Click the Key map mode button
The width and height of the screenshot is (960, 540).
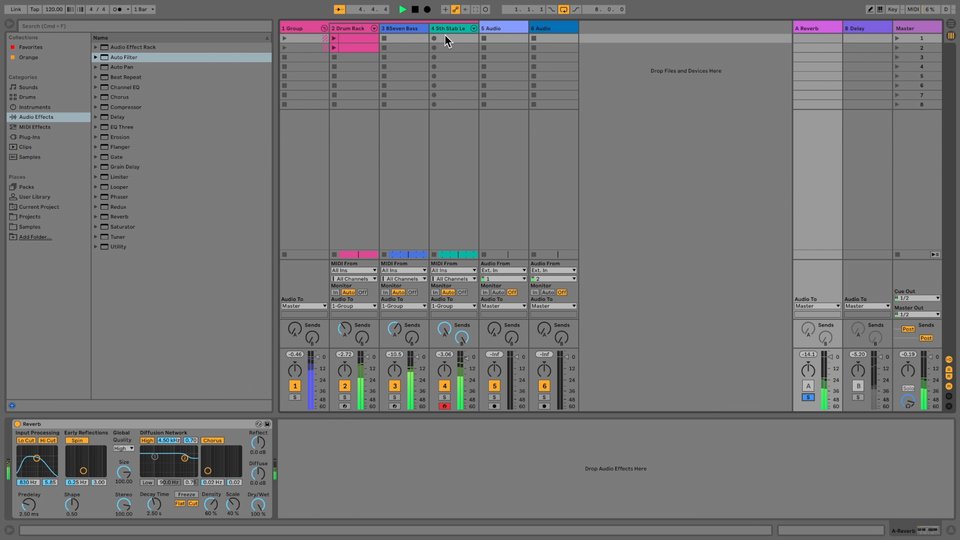[893, 9]
